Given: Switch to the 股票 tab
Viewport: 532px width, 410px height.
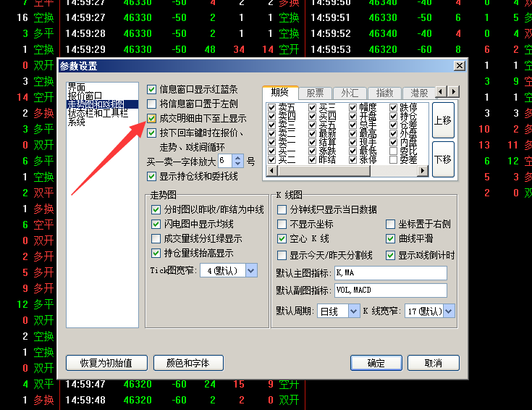Looking at the screenshot, I should pos(315,93).
